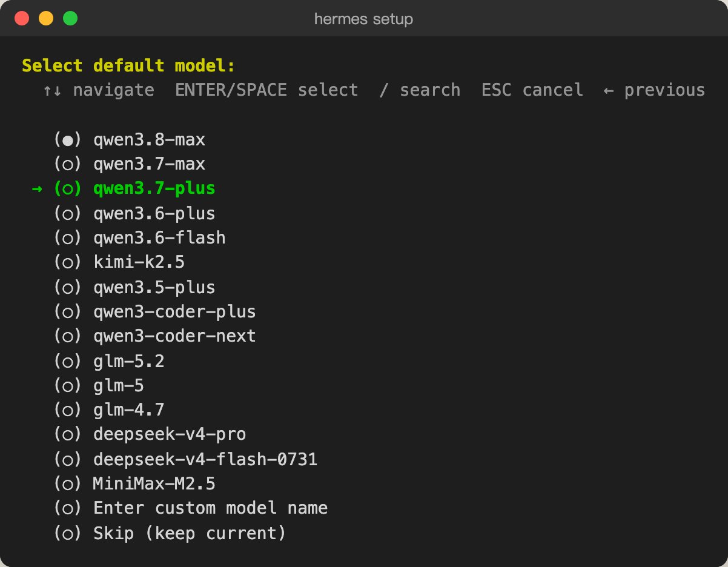The image size is (728, 567).
Task: Pick glm-5.2 radio option
Action: [109, 361]
